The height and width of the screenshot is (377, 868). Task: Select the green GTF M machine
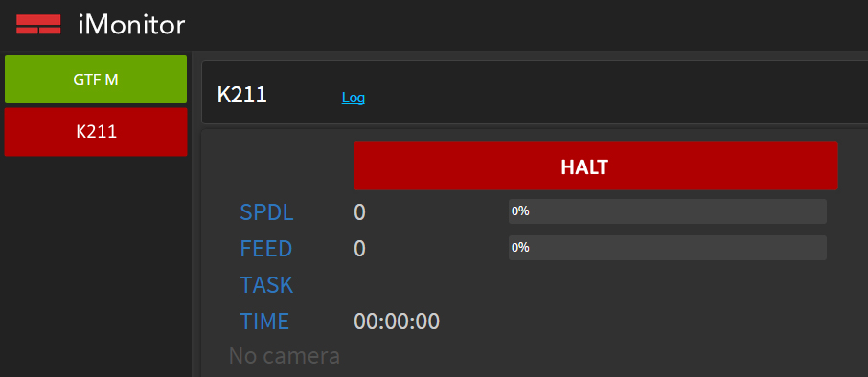96,79
